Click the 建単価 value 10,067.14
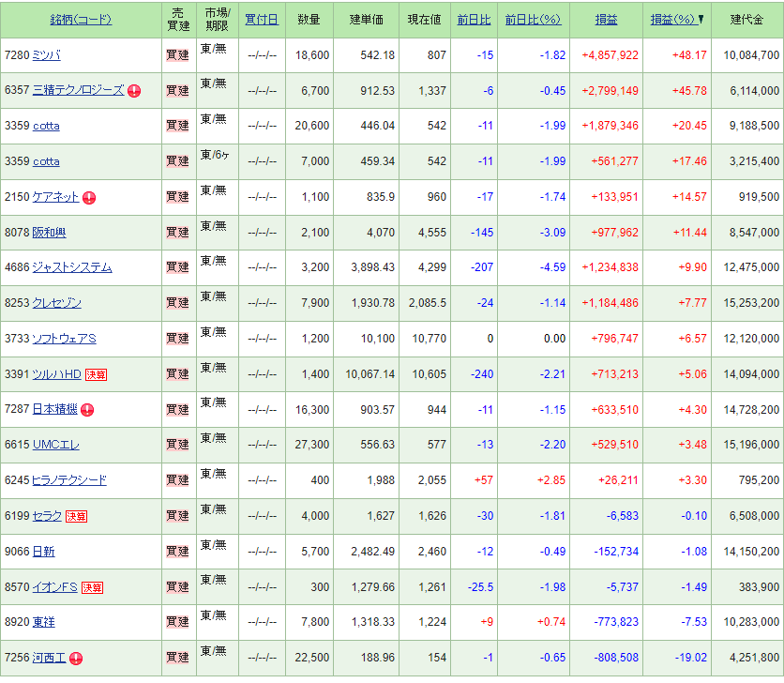This screenshot has width=784, height=683. pyautogui.click(x=370, y=374)
